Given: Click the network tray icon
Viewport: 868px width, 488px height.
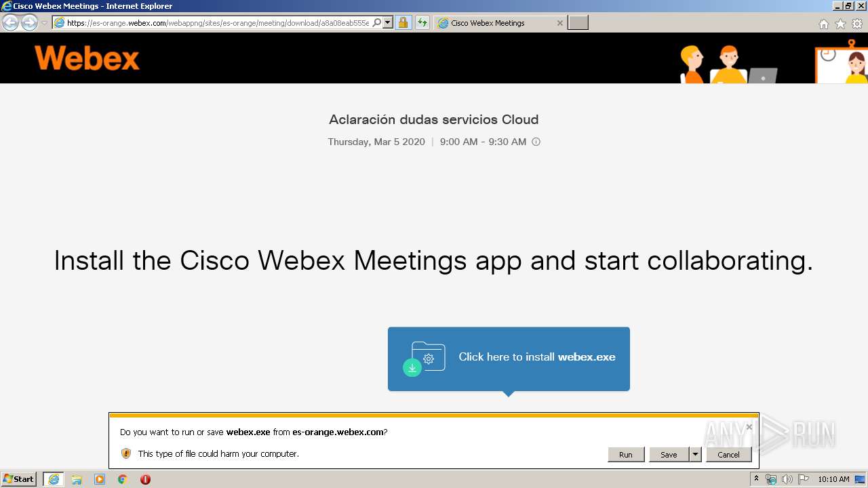Looking at the screenshot, I should tap(771, 479).
